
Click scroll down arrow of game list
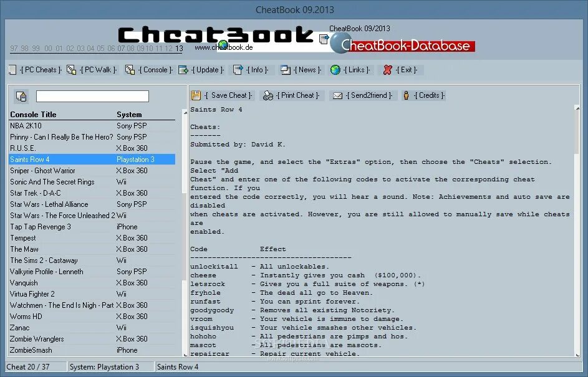[185, 355]
